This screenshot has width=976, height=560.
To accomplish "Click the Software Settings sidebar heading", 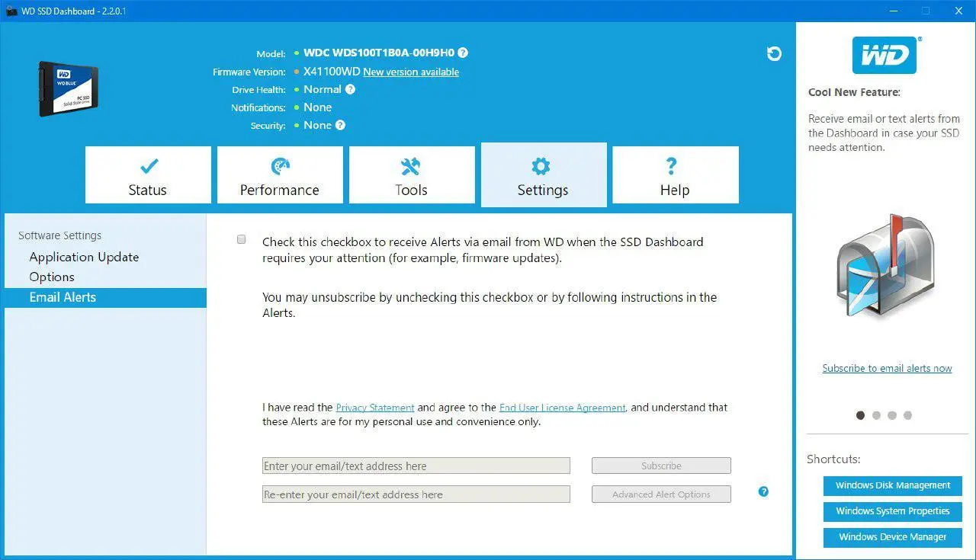I will [x=59, y=235].
